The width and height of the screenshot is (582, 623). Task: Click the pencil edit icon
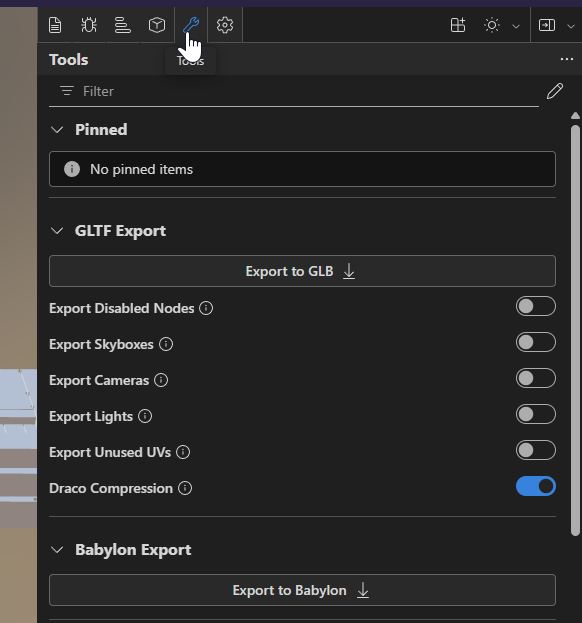pyautogui.click(x=555, y=91)
